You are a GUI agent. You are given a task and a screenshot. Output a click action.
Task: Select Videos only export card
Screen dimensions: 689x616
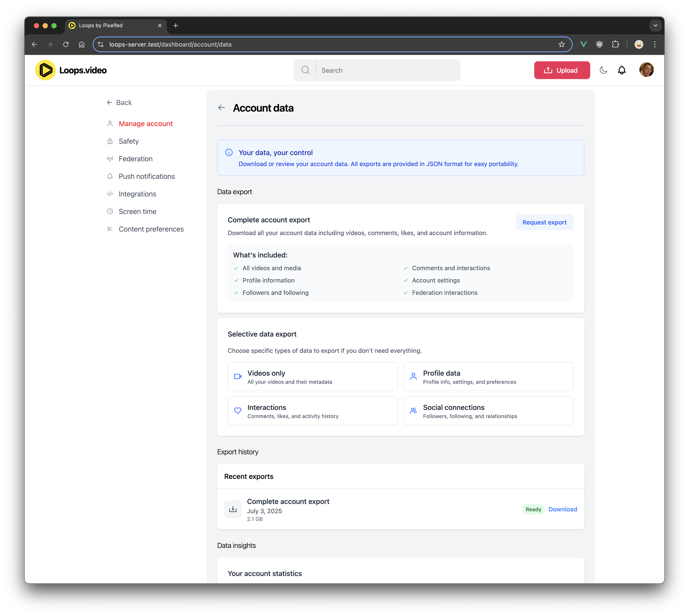313,376
